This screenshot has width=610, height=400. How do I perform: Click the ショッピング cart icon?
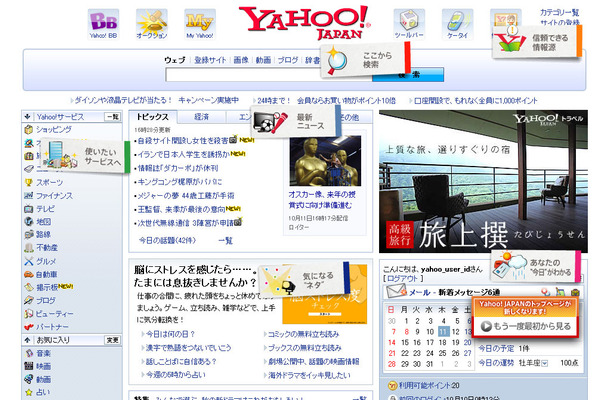tap(28, 129)
